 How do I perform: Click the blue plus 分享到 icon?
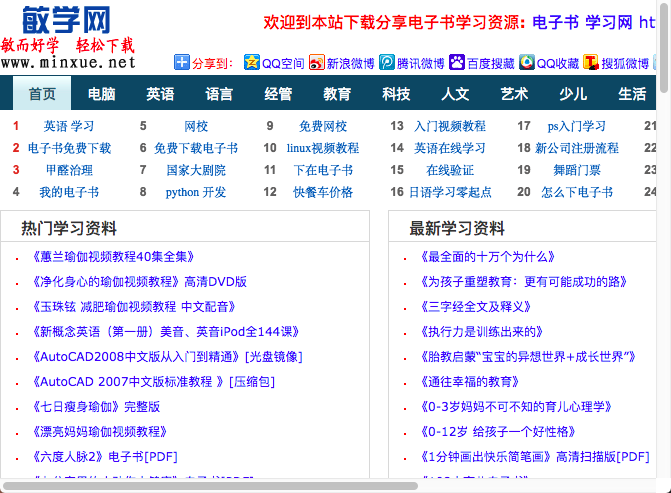pyautogui.click(x=181, y=63)
